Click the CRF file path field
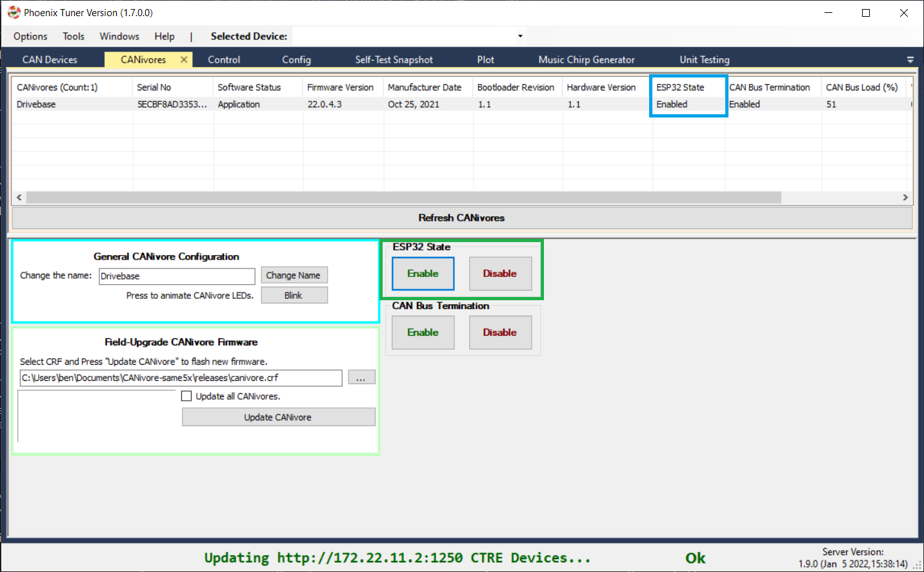 tap(181, 378)
